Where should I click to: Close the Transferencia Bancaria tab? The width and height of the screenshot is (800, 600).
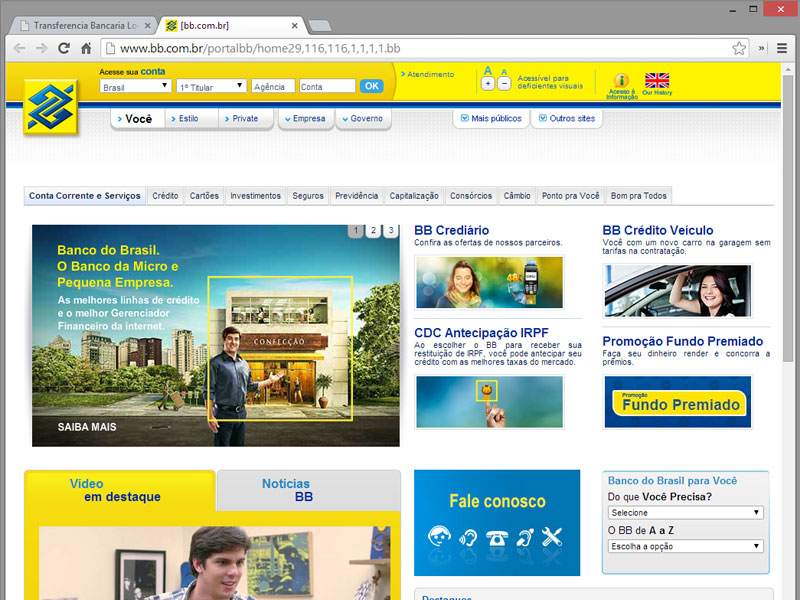pos(147,26)
